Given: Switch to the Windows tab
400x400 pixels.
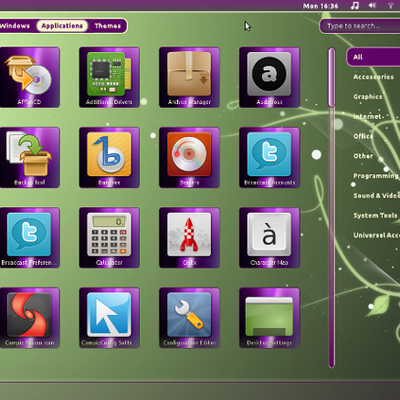Looking at the screenshot, I should click(15, 26).
